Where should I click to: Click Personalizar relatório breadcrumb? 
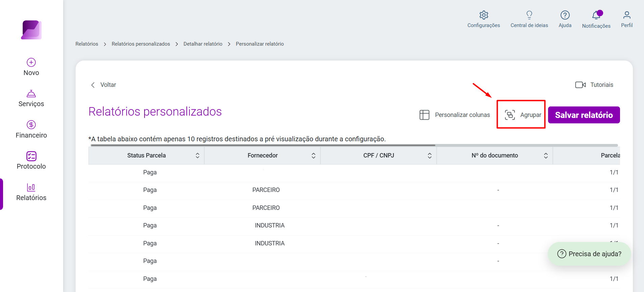pyautogui.click(x=260, y=44)
